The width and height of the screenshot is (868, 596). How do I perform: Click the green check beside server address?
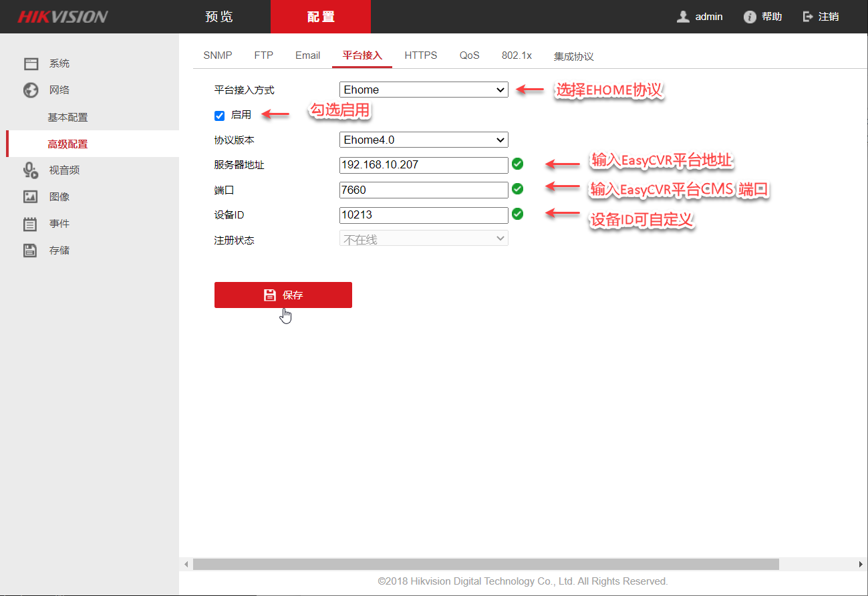coord(517,164)
